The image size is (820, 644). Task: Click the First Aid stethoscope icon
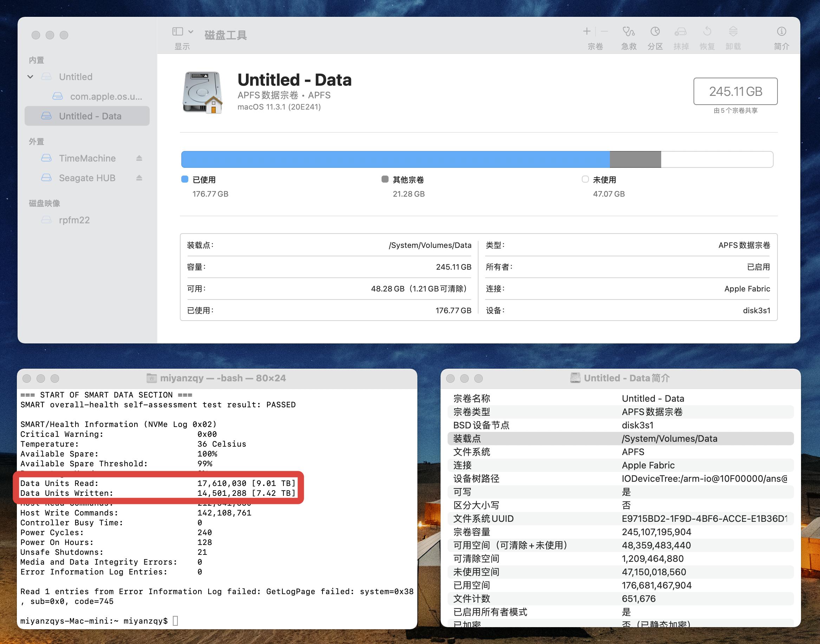(629, 31)
